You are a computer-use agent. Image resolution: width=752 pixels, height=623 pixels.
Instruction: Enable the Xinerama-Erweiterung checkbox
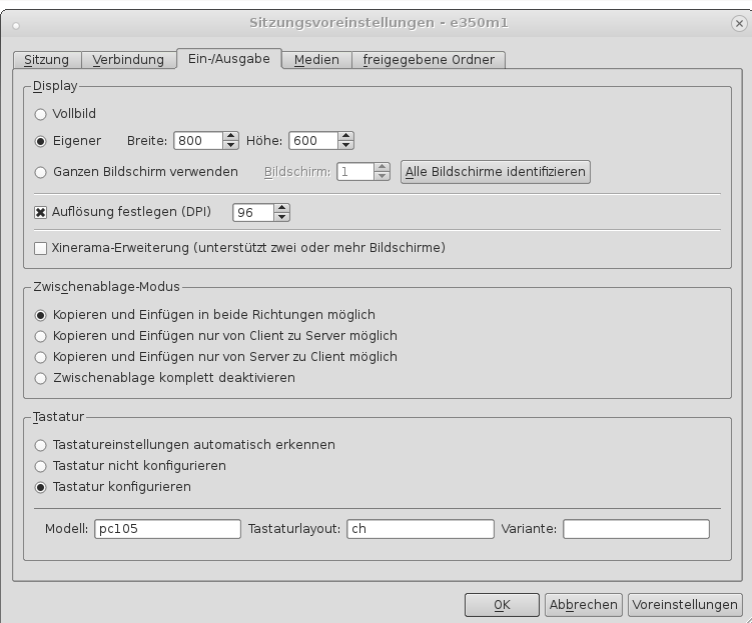pyautogui.click(x=41, y=247)
